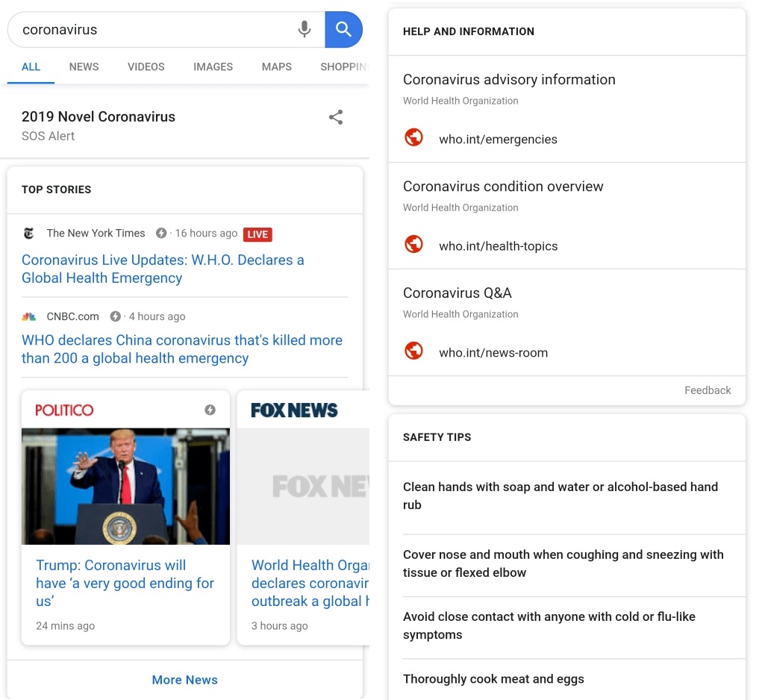Click Coronavirus advisory information title
Viewport: 762px width, 700px height.
[509, 80]
